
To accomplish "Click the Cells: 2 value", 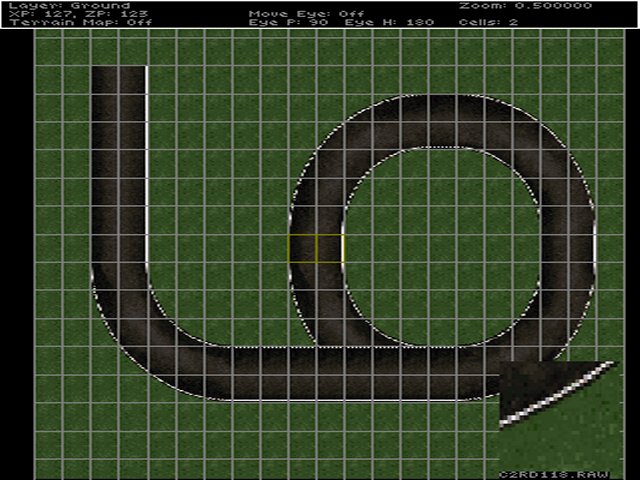I will click(488, 22).
